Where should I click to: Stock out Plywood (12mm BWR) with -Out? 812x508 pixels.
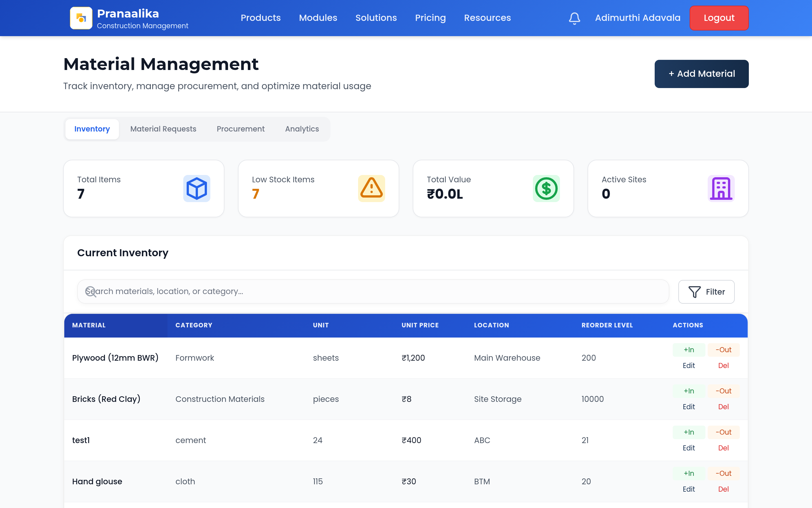(x=723, y=350)
